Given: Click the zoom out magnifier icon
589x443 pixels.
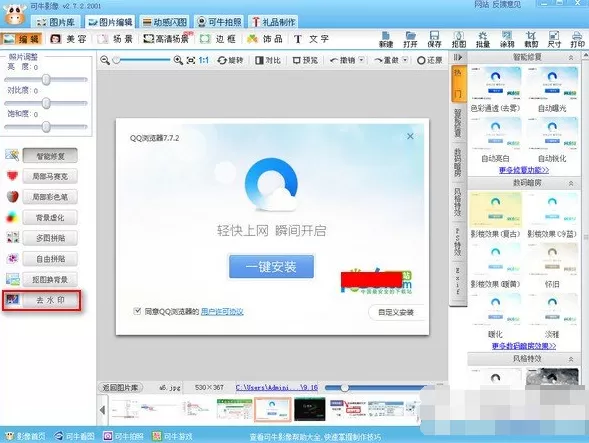Looking at the screenshot, I should point(105,60).
